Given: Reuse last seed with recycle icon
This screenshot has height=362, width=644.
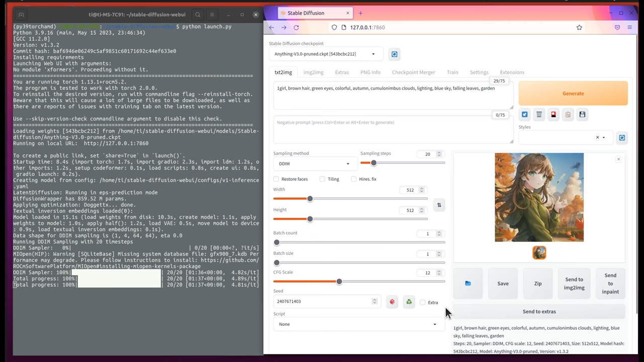Looking at the screenshot, I should 409,302.
